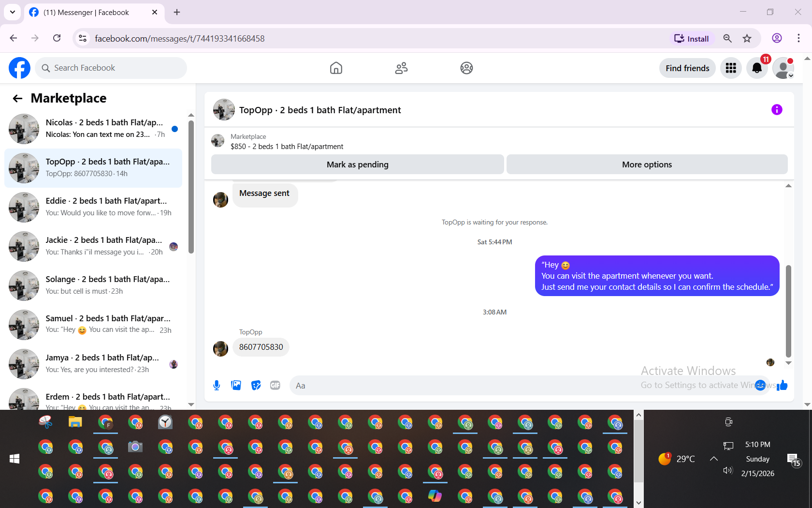Reload the Messenger page
The height and width of the screenshot is (508, 812).
click(57, 38)
